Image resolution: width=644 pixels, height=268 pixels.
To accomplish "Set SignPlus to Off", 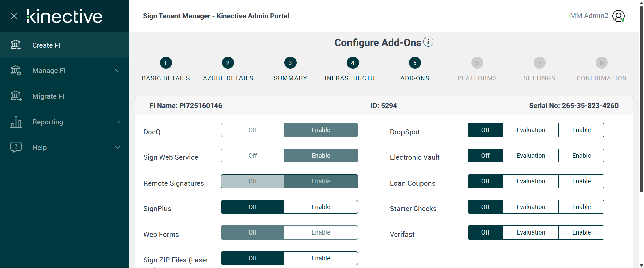I will click(x=253, y=207).
